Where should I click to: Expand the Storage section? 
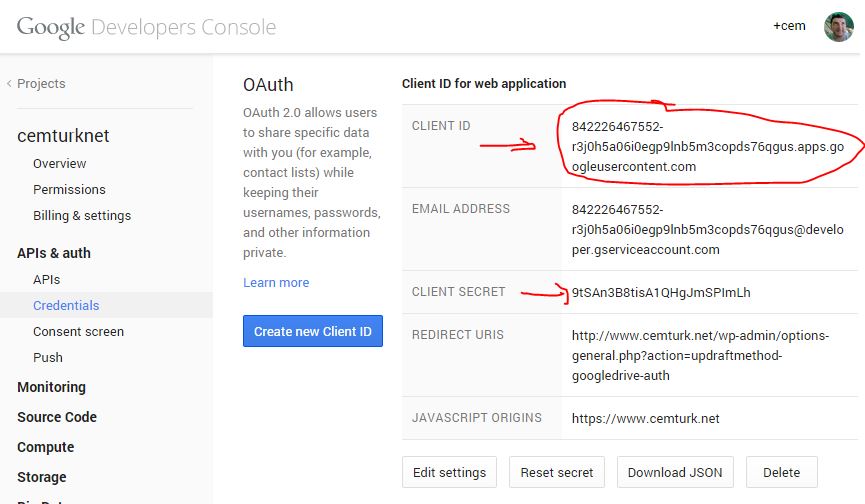[x=41, y=477]
